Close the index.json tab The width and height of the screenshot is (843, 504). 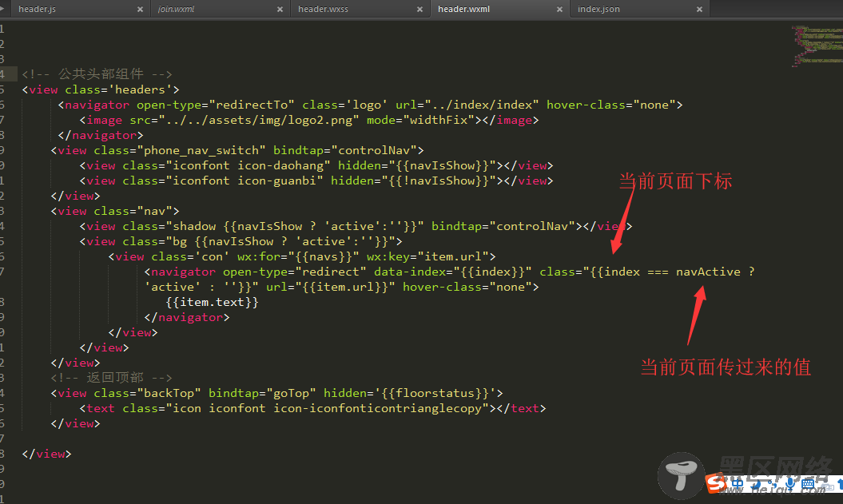pos(699,10)
